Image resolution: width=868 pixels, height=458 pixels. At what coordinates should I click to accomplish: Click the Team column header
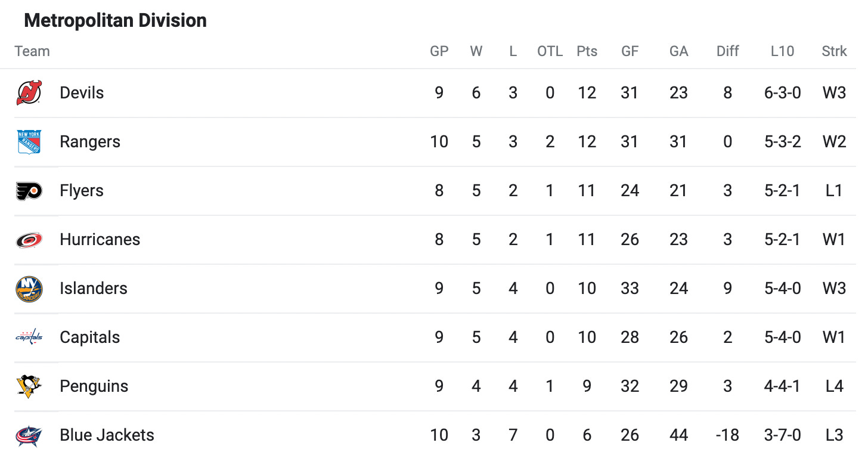pos(32,51)
